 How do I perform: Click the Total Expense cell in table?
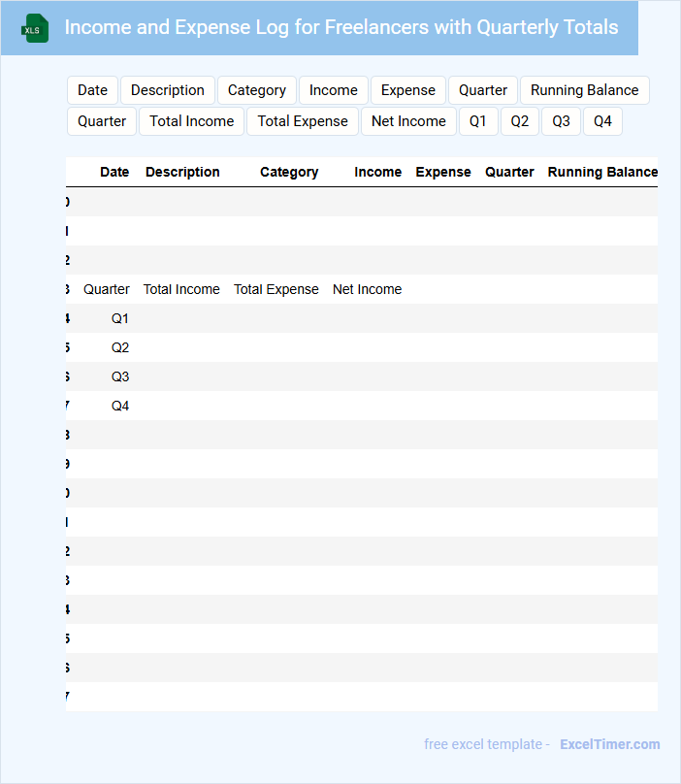276,289
